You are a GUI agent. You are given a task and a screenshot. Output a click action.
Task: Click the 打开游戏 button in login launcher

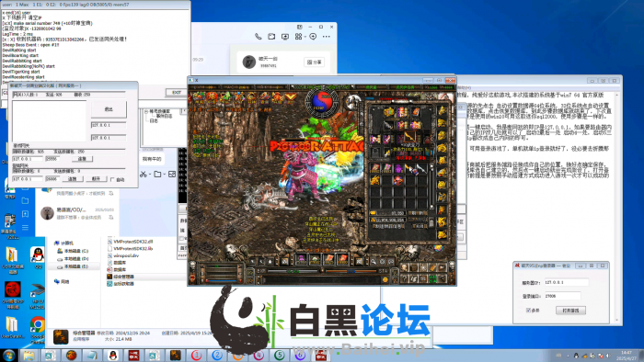[x=570, y=311]
